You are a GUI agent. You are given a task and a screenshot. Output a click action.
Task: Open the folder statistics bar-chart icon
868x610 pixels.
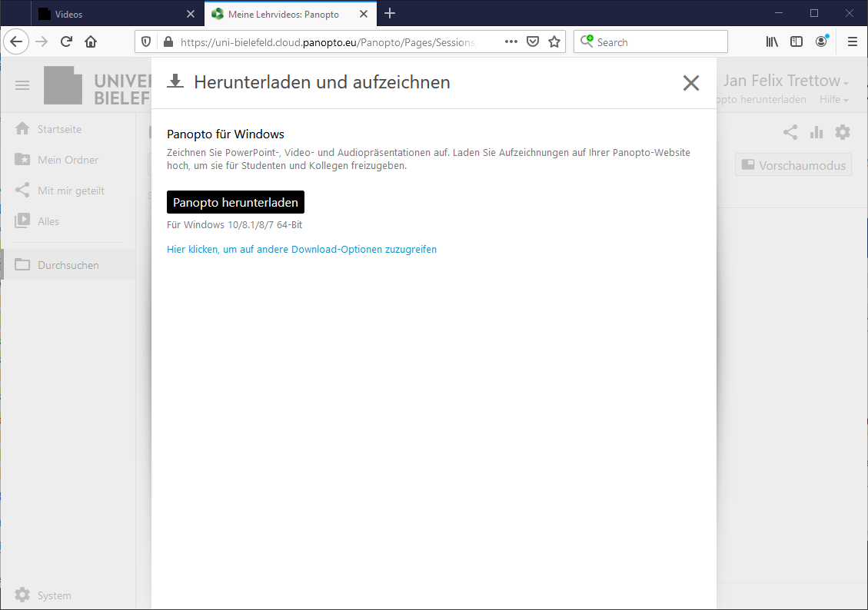[816, 132]
